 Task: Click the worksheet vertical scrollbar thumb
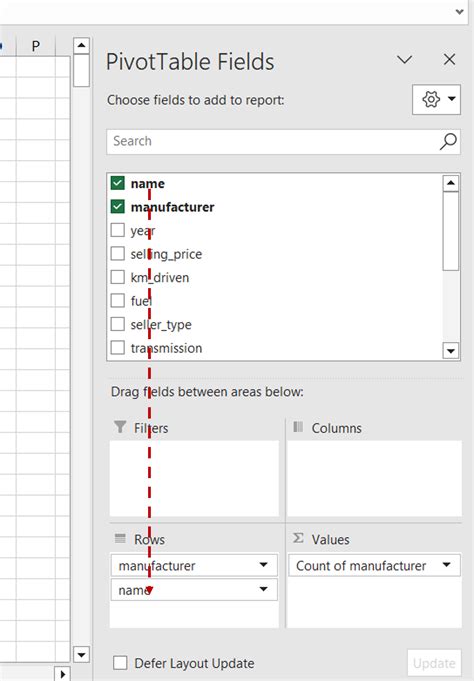click(x=81, y=71)
